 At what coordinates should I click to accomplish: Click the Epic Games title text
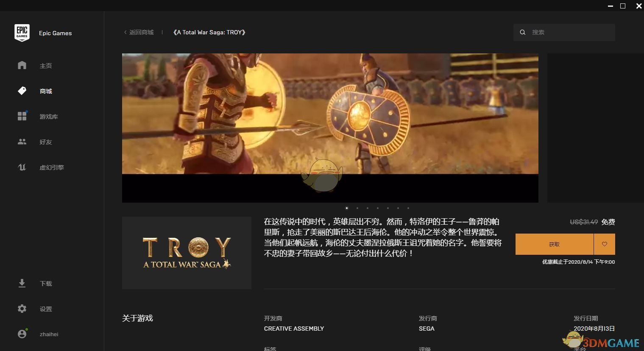55,33
